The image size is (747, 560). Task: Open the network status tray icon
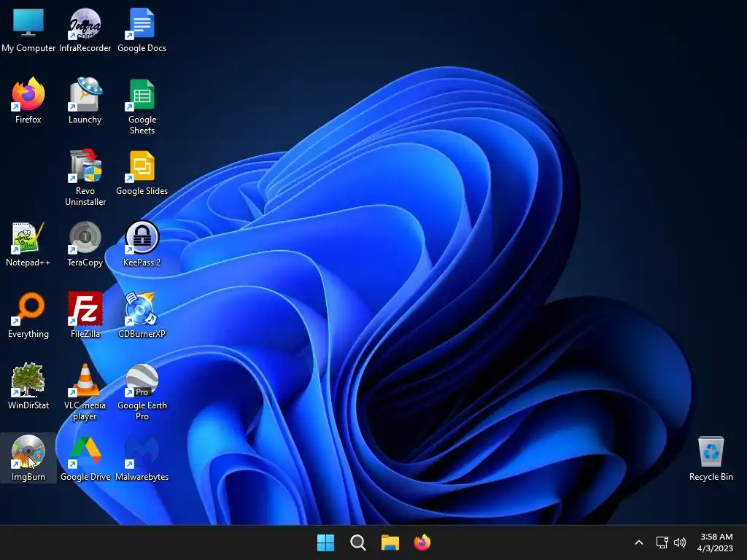[662, 542]
